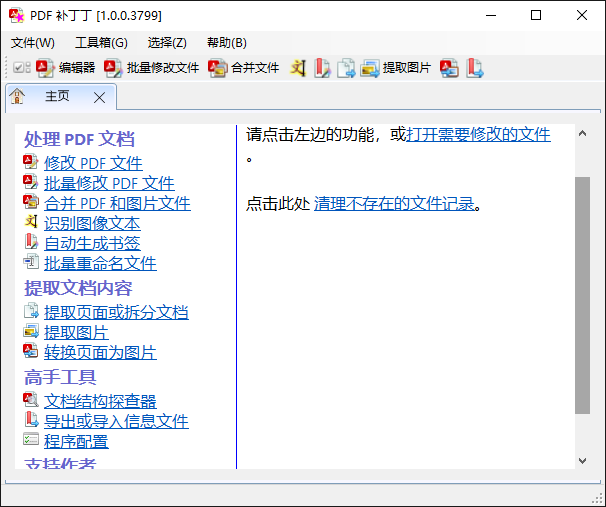This screenshot has height=507, width=606.
Task: Click the scrollbar up arrow
Action: point(582,134)
